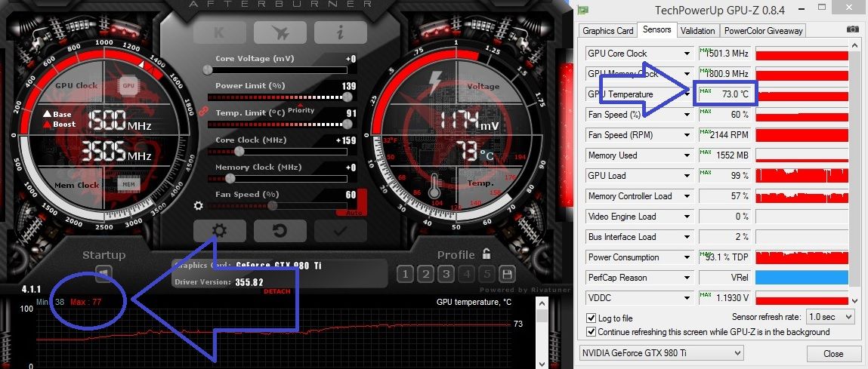Select profile slot 1
The image size is (868, 369).
pyautogui.click(x=405, y=274)
